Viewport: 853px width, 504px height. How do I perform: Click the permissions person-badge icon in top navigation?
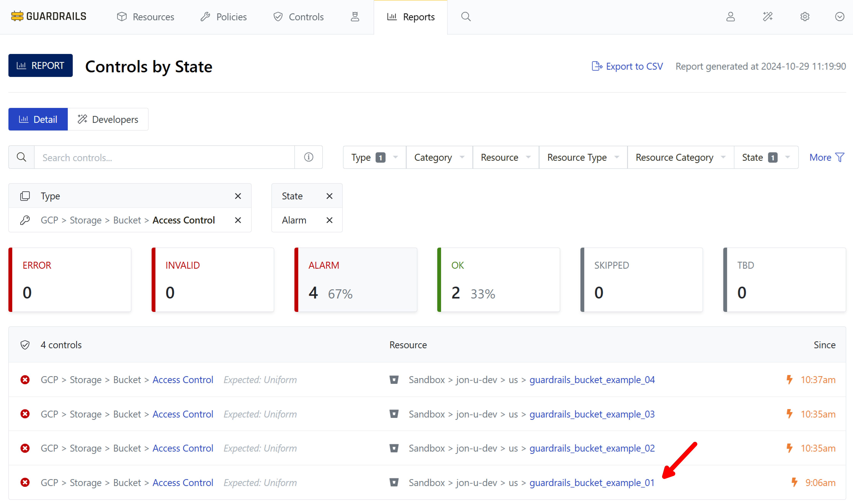tap(355, 17)
